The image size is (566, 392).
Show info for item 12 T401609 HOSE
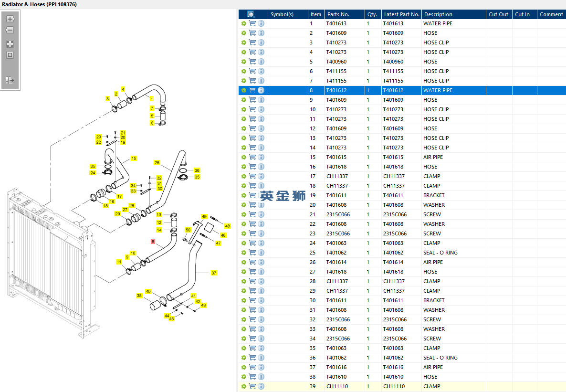[261, 128]
